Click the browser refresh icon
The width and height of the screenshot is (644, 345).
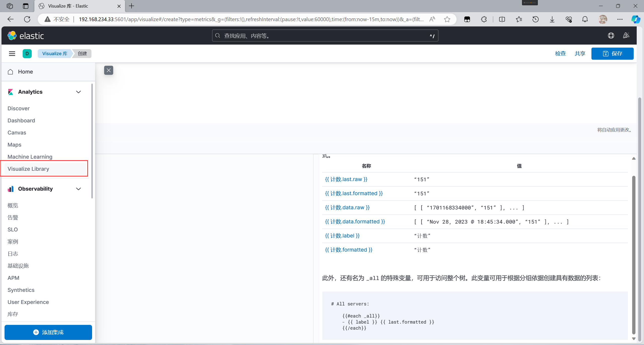[27, 19]
